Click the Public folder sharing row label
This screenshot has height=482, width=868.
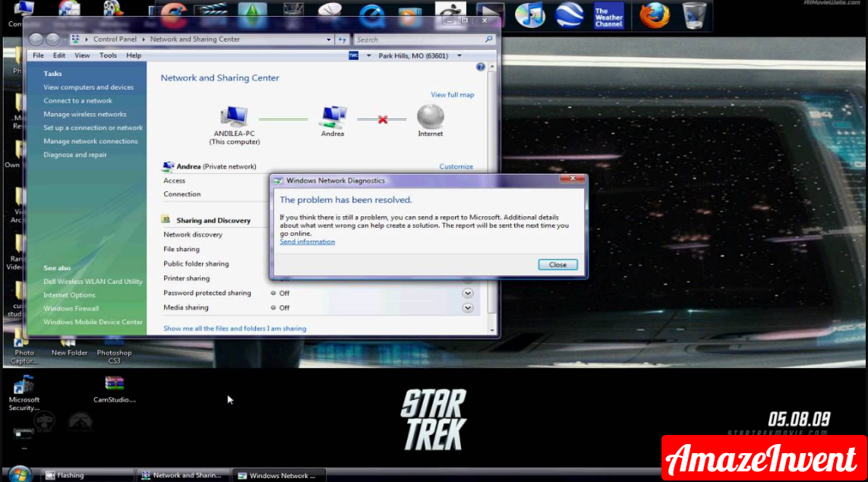[196, 264]
